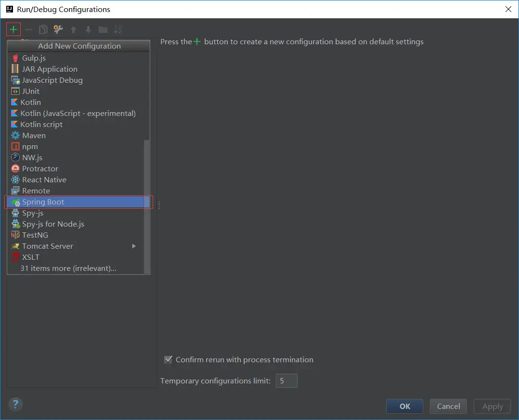Click the Sort Configurations toolbar icon

pos(118,30)
